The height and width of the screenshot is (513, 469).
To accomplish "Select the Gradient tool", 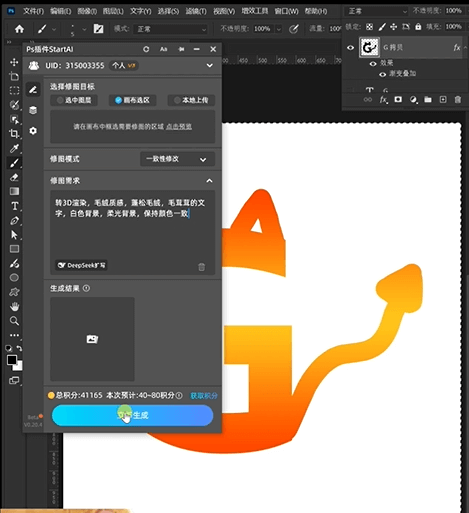I will tap(14, 191).
